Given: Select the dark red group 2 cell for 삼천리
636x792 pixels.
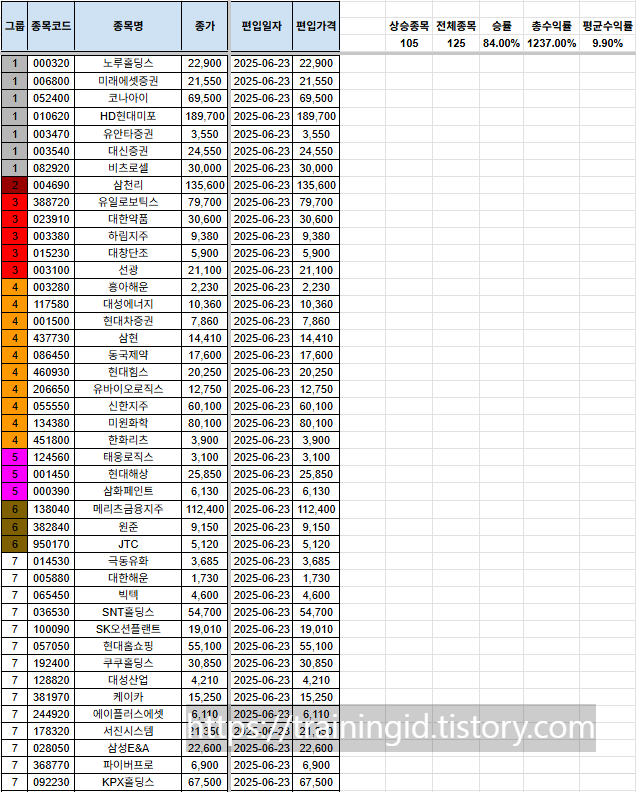Looking at the screenshot, I should pyautogui.click(x=15, y=185).
